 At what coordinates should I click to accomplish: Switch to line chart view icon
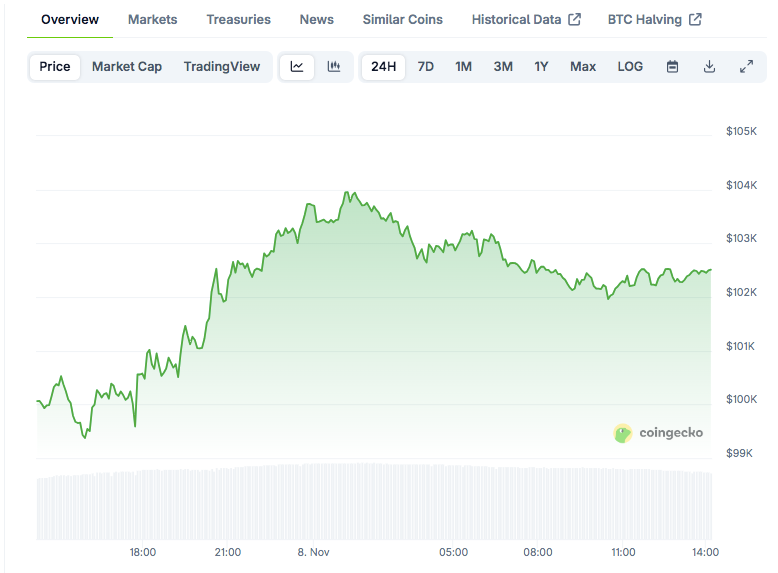pos(297,67)
